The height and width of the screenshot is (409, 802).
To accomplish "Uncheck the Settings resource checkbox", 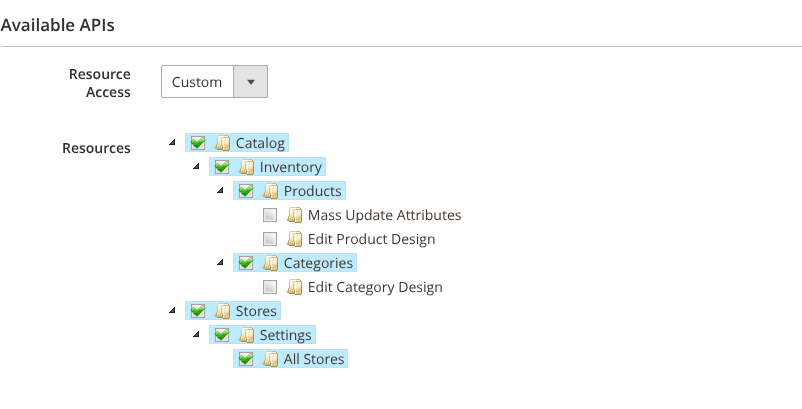I will point(222,335).
